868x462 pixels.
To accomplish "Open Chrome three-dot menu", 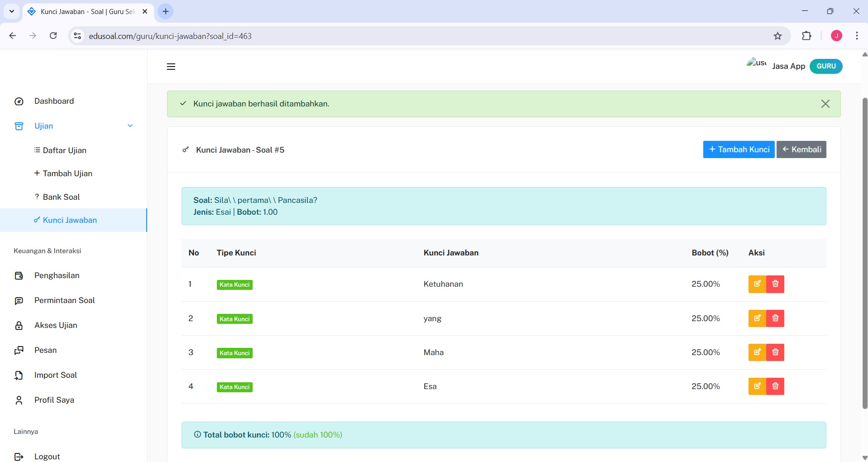I will (x=857, y=36).
